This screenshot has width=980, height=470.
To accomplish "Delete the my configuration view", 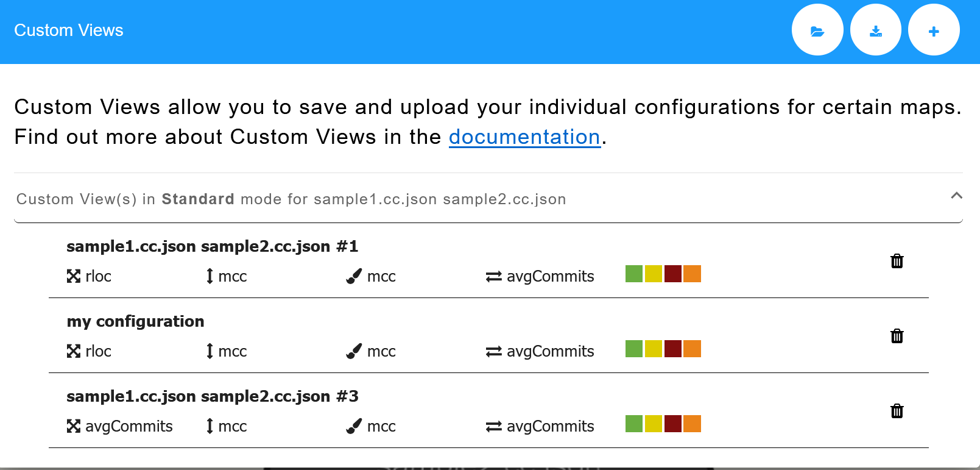I will 897,336.
